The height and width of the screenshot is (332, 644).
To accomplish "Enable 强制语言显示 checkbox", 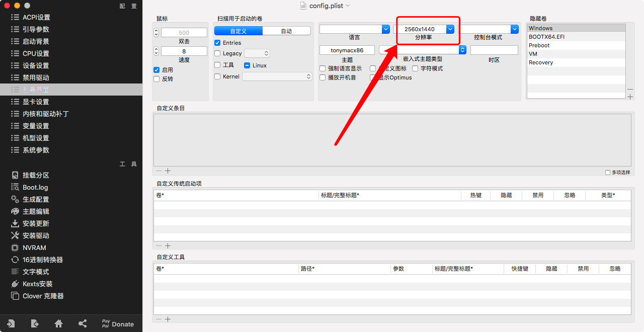I will click(323, 68).
